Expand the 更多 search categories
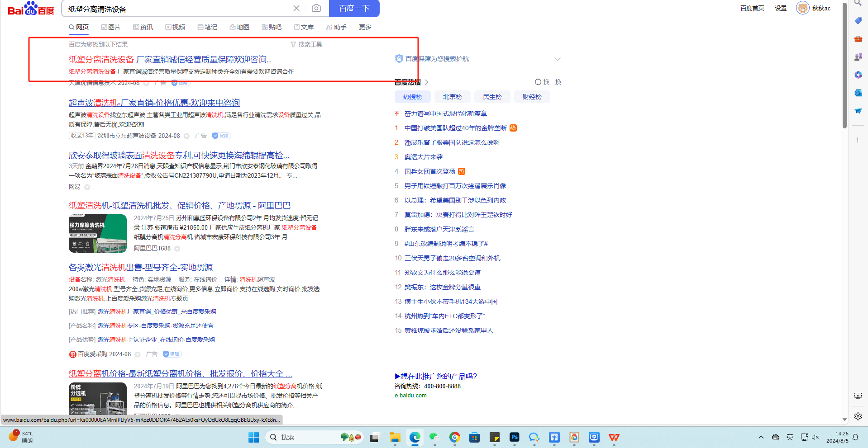This screenshot has width=868, height=448. (365, 27)
